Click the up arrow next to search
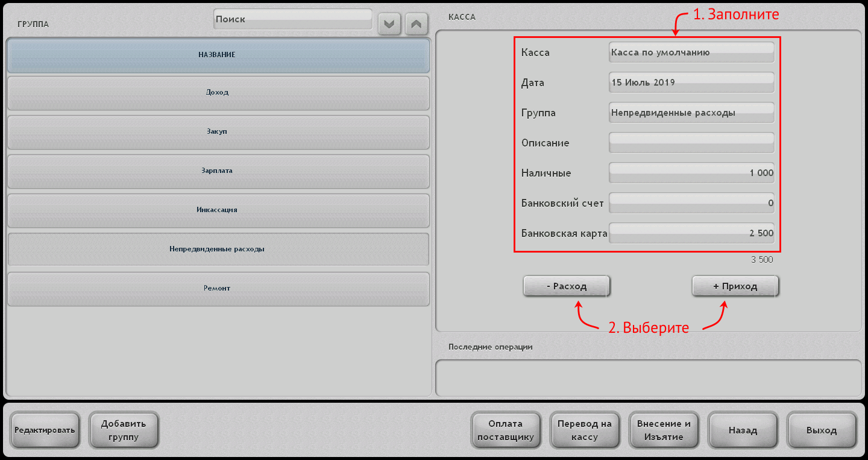The width and height of the screenshot is (868, 460). [416, 24]
